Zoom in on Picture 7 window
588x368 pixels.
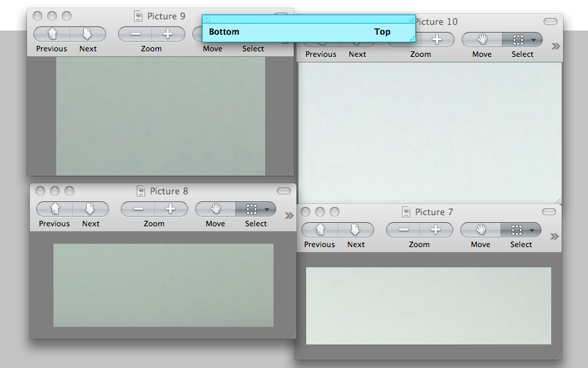click(436, 230)
